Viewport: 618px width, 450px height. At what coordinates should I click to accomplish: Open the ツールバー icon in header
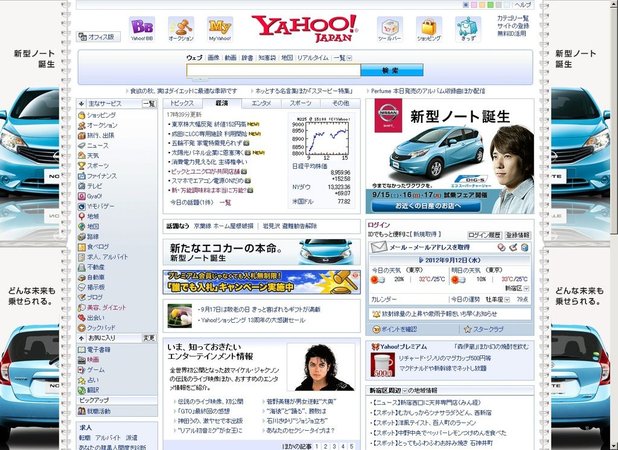(390, 29)
